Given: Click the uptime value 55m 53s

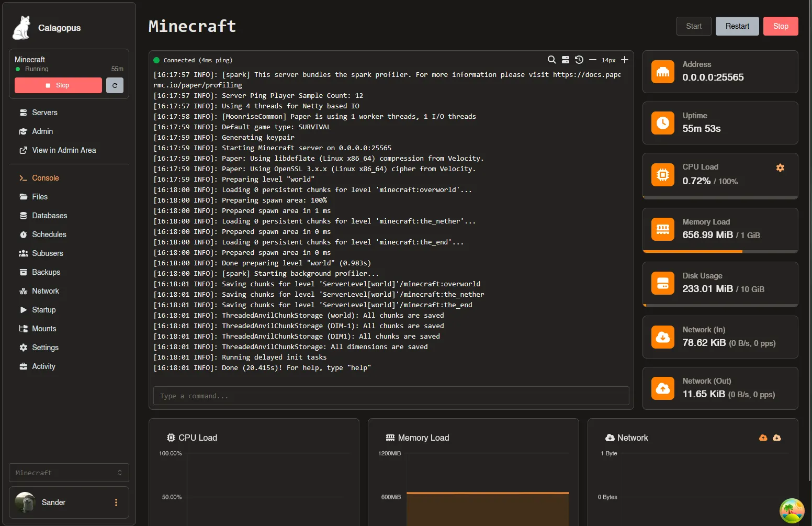Looking at the screenshot, I should 701,129.
